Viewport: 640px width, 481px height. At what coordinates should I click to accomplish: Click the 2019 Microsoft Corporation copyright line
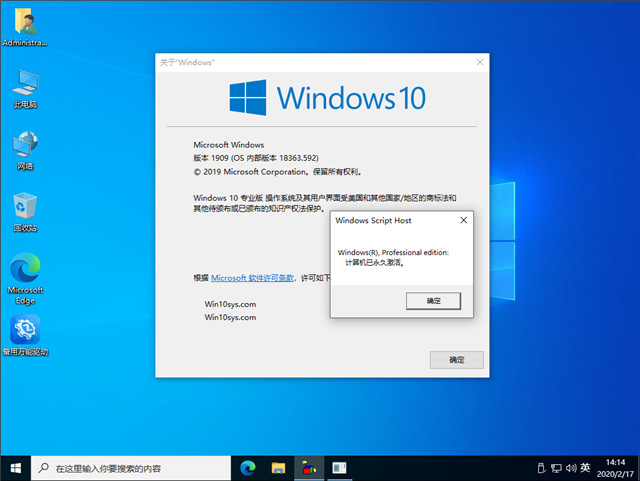pyautogui.click(x=278, y=172)
